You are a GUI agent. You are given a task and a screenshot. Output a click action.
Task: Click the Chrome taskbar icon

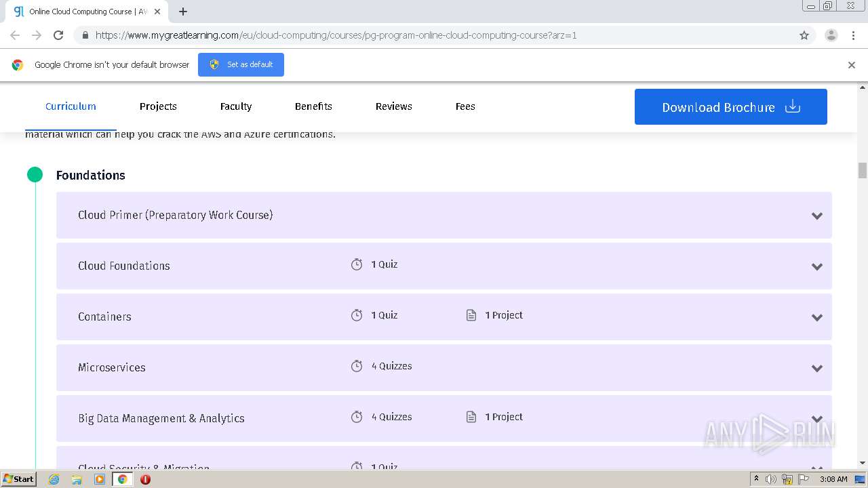point(122,479)
